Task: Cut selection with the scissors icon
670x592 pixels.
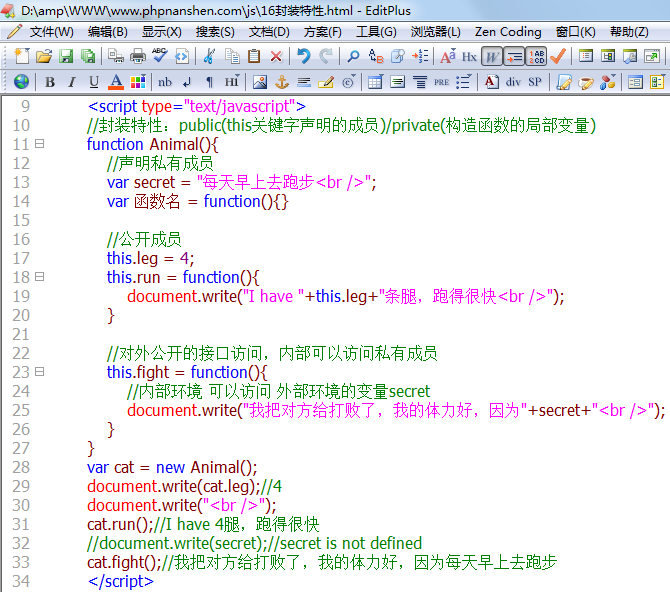Action: [x=209, y=56]
